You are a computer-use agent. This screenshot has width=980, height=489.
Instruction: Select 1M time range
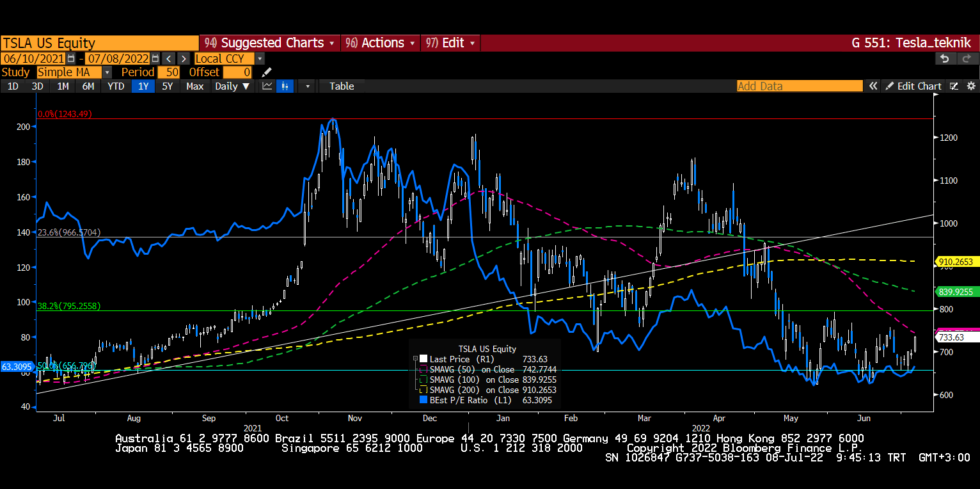[x=63, y=86]
